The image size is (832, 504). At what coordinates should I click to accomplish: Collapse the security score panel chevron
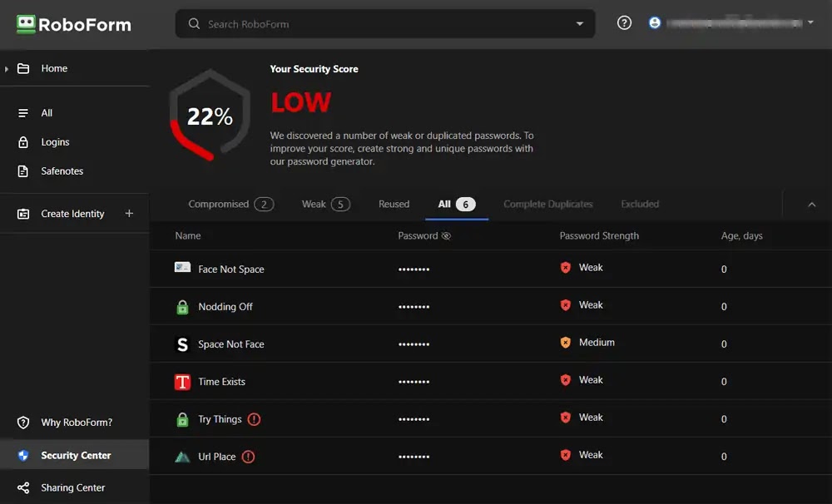pyautogui.click(x=812, y=205)
